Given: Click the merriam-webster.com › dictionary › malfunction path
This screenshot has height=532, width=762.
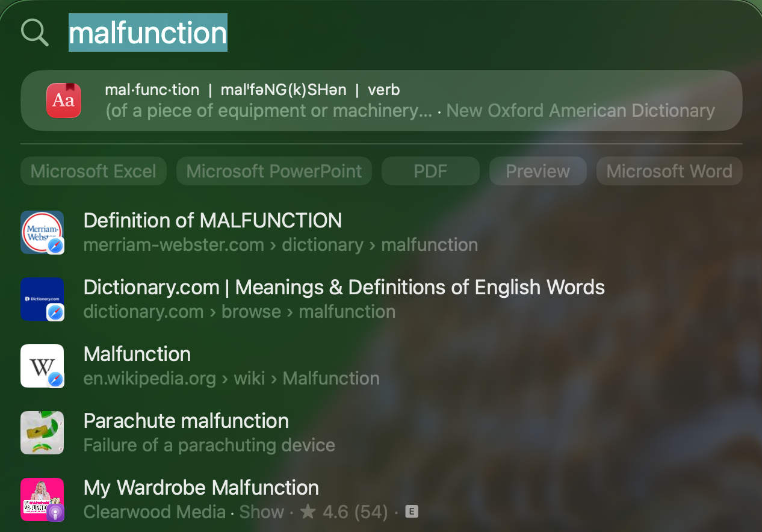Looking at the screenshot, I should 280,245.
